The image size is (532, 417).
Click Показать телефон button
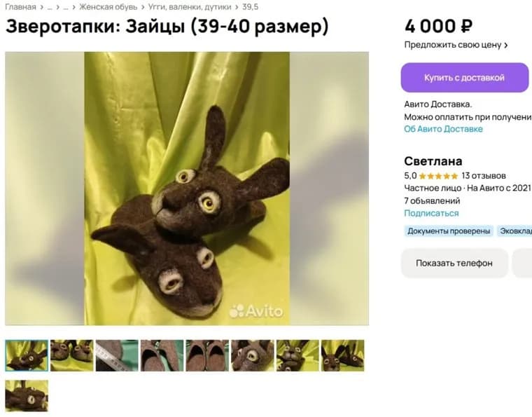tap(454, 264)
